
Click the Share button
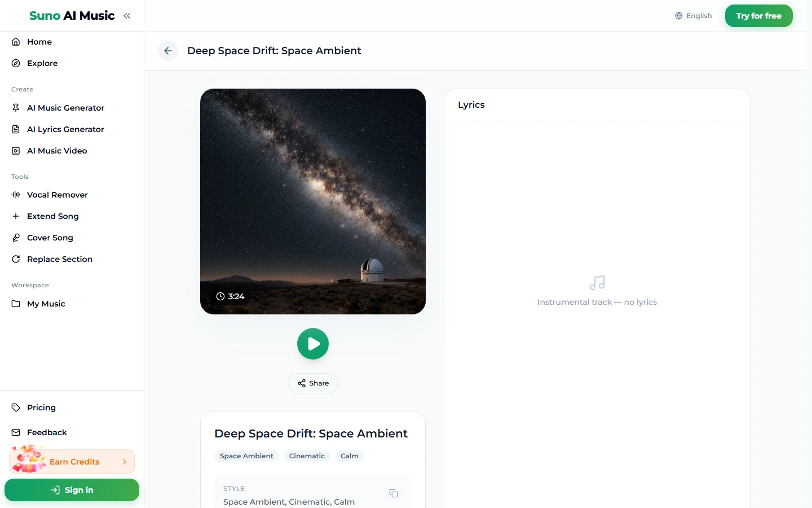pos(313,383)
